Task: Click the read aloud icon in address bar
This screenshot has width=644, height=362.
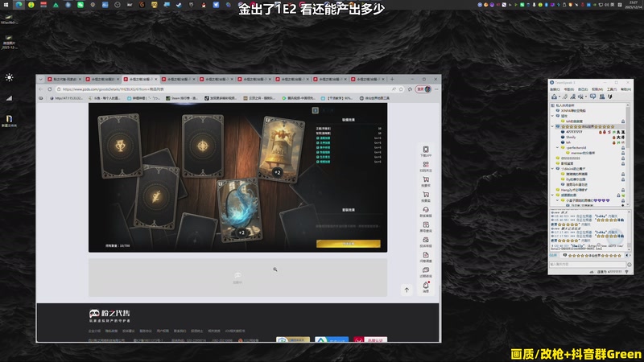Action: 394,89
